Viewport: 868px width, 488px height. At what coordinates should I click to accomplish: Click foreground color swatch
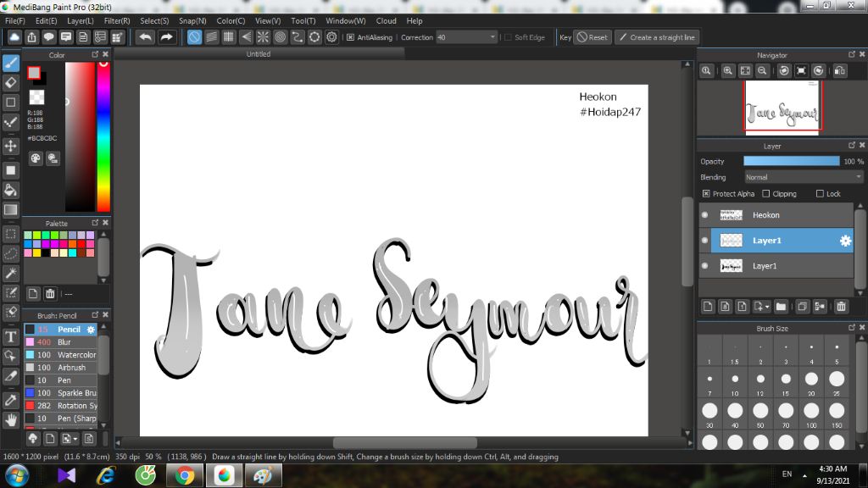pos(34,73)
